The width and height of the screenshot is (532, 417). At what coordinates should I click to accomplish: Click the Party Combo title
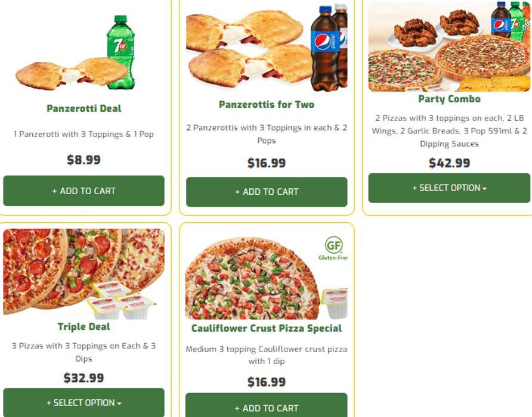coord(449,99)
